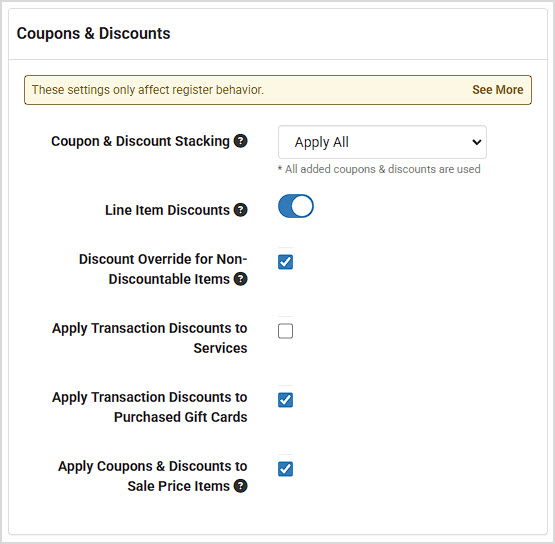Click the Line Item Discounts label text
The height and width of the screenshot is (544, 555).
coord(167,210)
